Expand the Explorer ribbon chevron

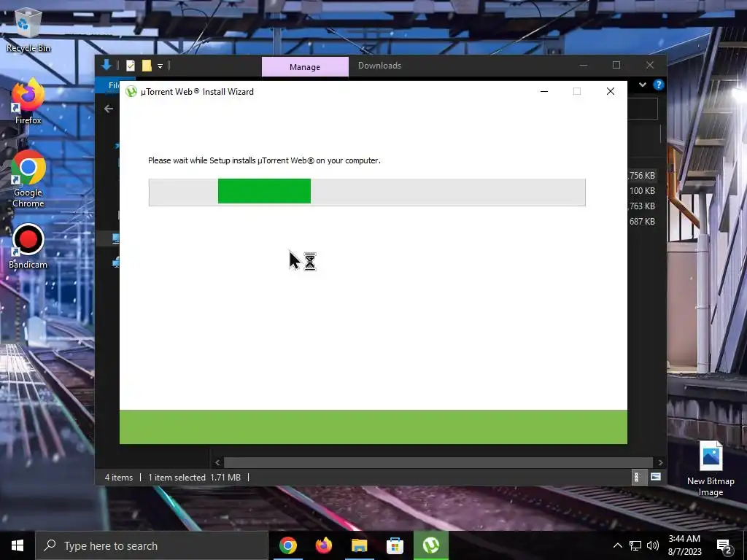tap(642, 85)
